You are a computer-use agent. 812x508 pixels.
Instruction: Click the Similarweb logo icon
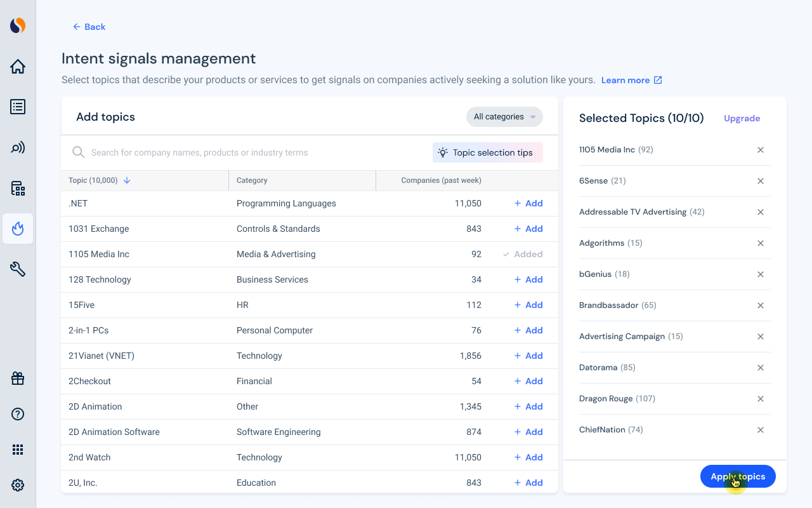18,25
